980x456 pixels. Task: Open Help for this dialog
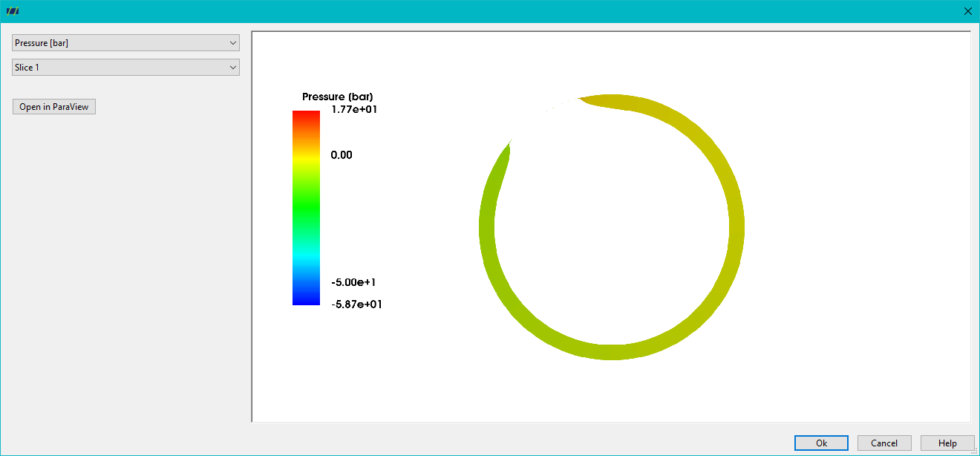coord(947,443)
